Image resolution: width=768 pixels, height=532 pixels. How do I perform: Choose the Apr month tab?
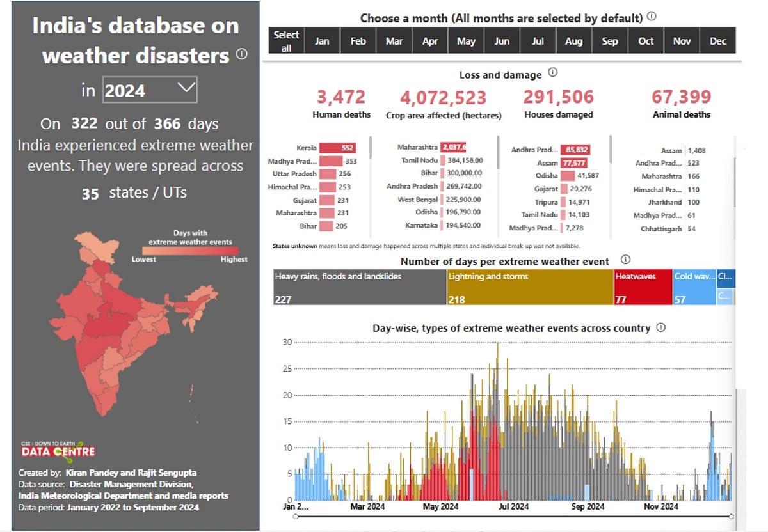tap(430, 41)
